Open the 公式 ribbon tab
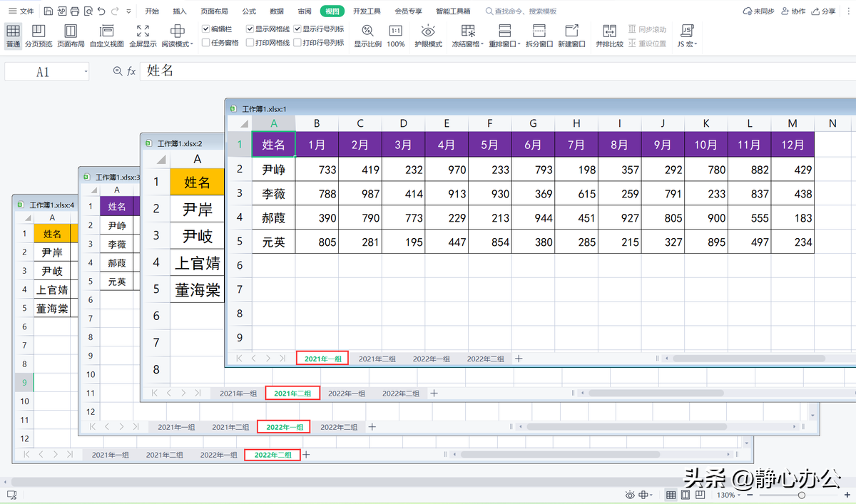The height and width of the screenshot is (504, 856). 249,11
